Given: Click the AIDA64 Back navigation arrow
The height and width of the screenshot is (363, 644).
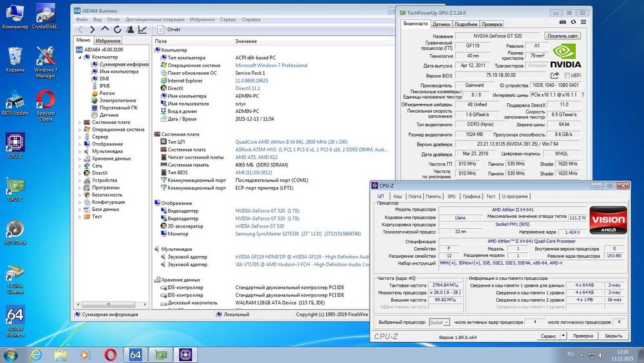Looking at the screenshot, I should click(x=80, y=30).
